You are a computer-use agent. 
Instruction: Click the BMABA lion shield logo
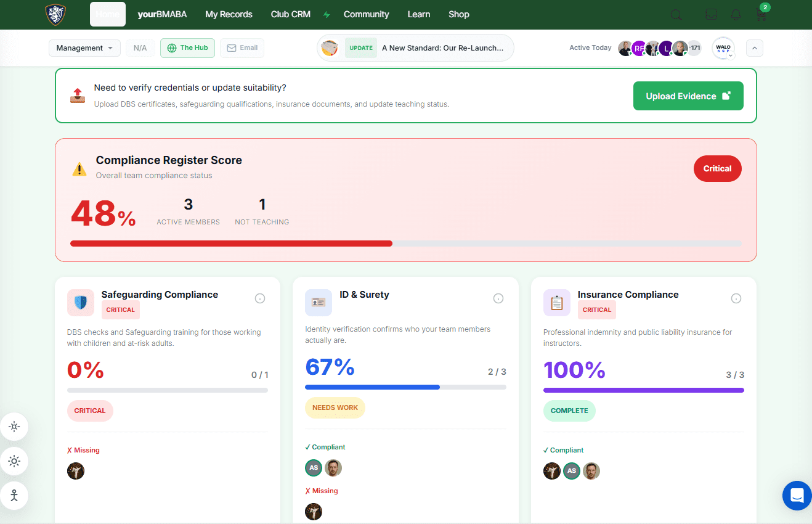tap(55, 14)
